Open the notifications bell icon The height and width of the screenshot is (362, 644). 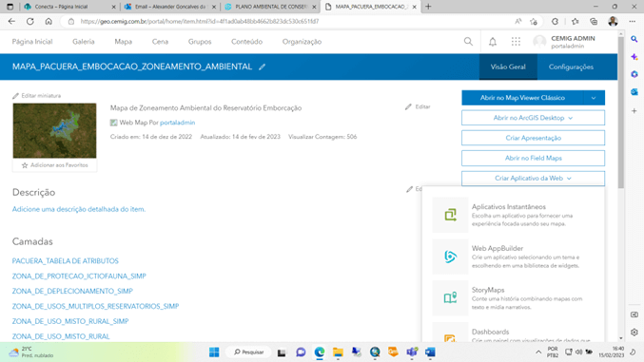(493, 42)
